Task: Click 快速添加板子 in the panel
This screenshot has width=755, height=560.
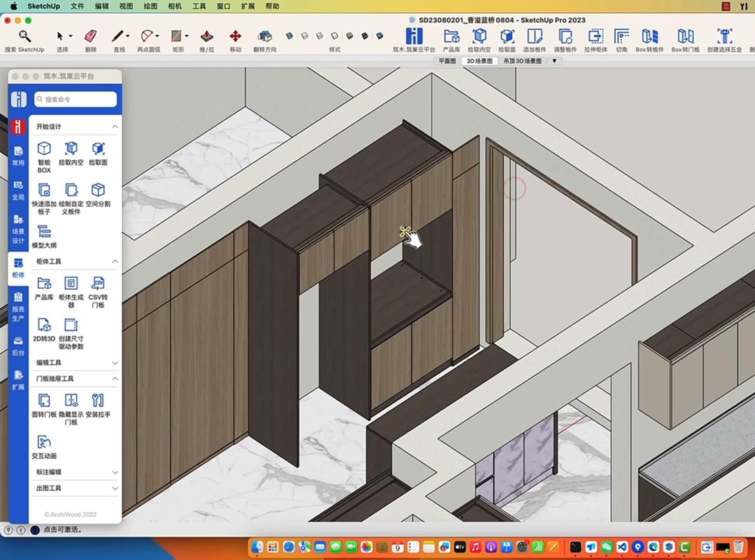Action: (44, 199)
